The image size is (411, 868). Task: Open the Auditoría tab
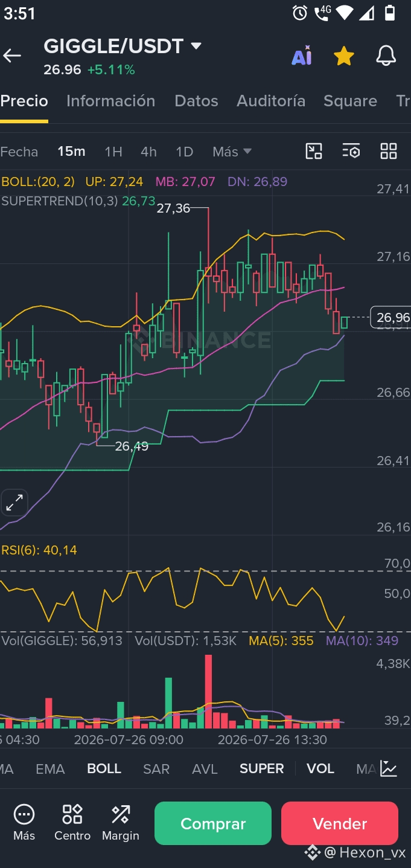271,101
